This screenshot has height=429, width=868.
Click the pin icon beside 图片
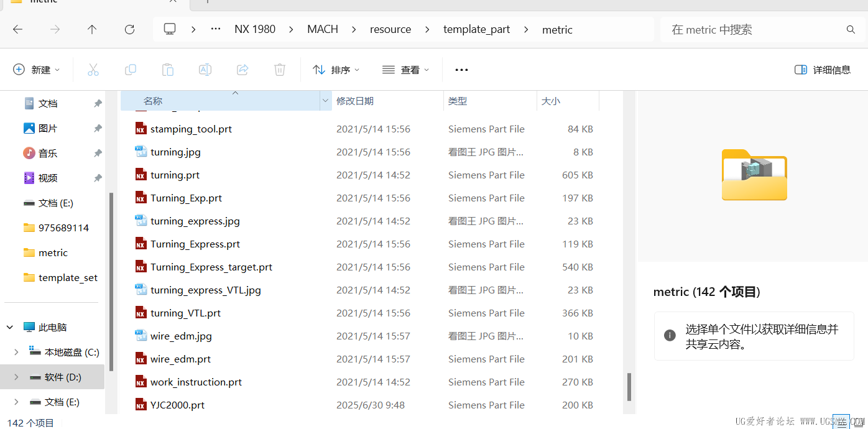pos(98,128)
